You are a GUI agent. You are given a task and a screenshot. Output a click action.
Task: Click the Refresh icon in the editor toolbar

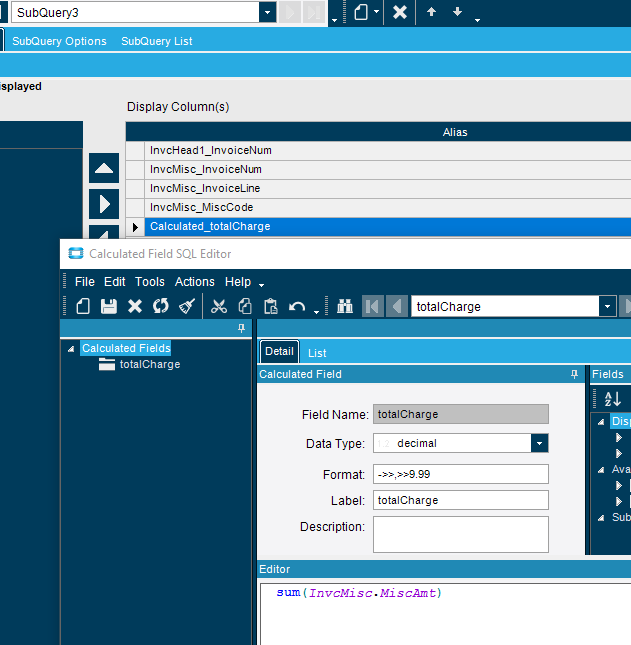tap(160, 306)
